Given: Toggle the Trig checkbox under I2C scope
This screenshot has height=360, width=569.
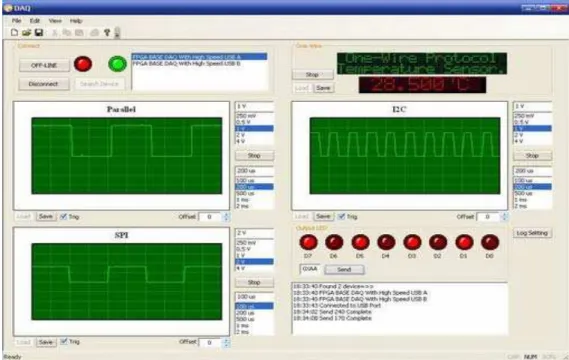Looking at the screenshot, I should [341, 217].
